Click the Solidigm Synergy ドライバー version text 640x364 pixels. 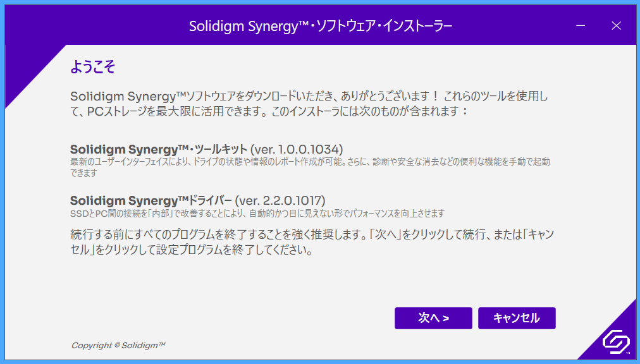pos(197,201)
